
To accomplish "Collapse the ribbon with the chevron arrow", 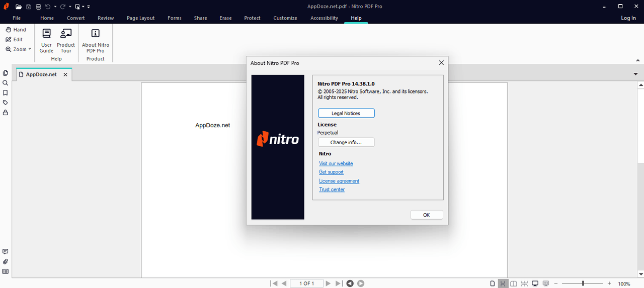I will click(638, 60).
